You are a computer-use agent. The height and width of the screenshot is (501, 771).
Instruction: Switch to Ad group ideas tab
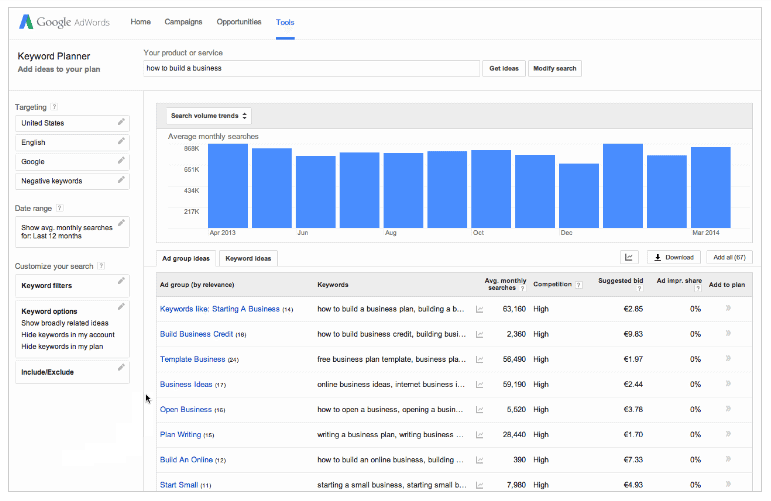[x=186, y=259]
